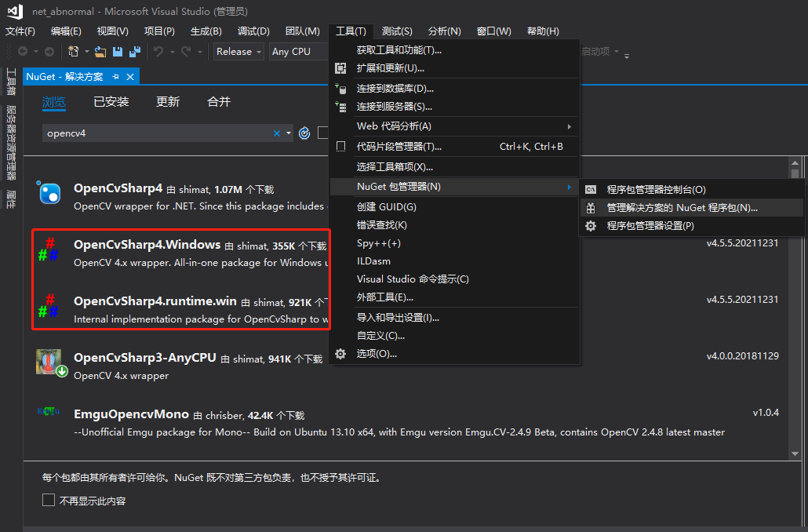Click the OpenCvSharp4.Windows package icon

[x=49, y=249]
